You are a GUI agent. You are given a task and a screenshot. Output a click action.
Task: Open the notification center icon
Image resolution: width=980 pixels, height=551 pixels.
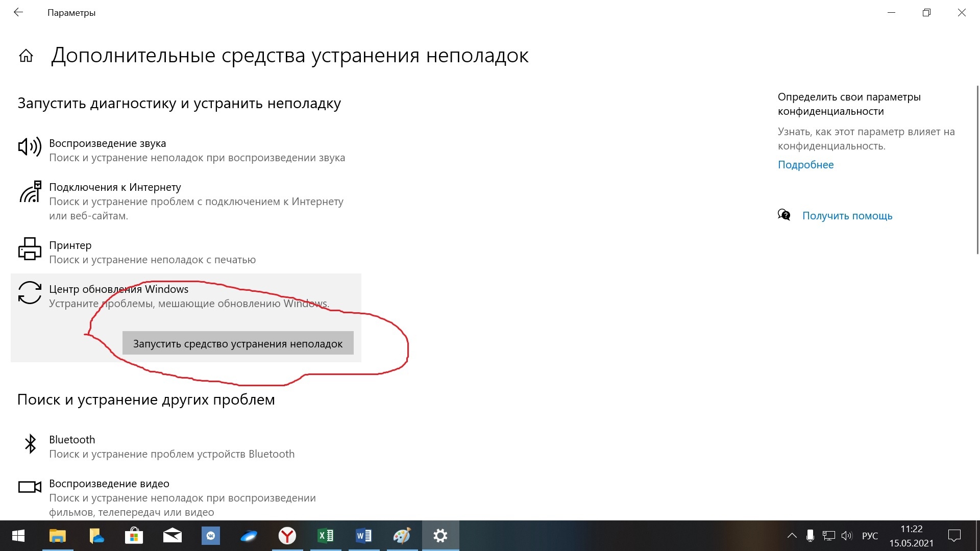tap(954, 536)
